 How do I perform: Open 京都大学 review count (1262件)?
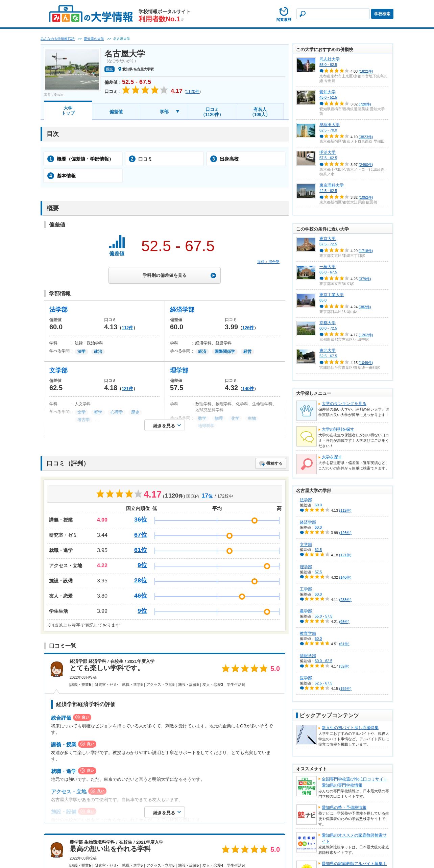tap(366, 335)
